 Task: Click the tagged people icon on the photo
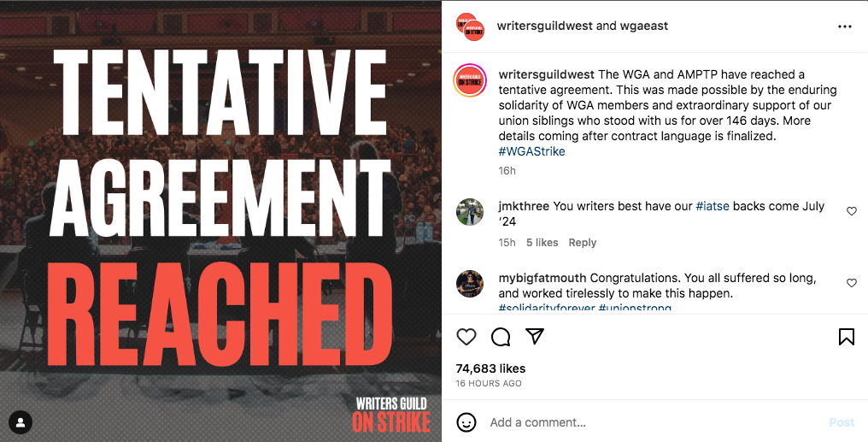pyautogui.click(x=20, y=421)
